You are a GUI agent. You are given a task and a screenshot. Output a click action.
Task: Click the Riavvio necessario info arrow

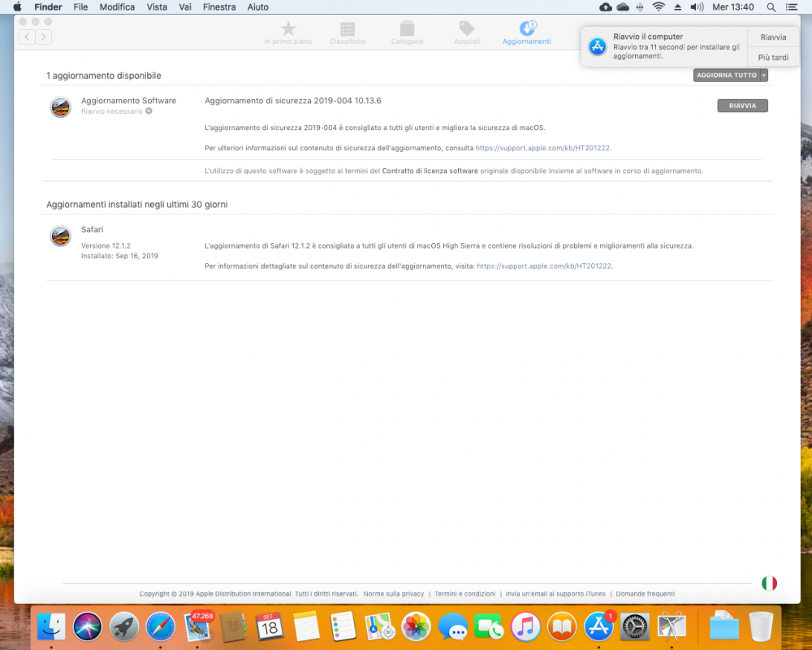click(x=149, y=111)
